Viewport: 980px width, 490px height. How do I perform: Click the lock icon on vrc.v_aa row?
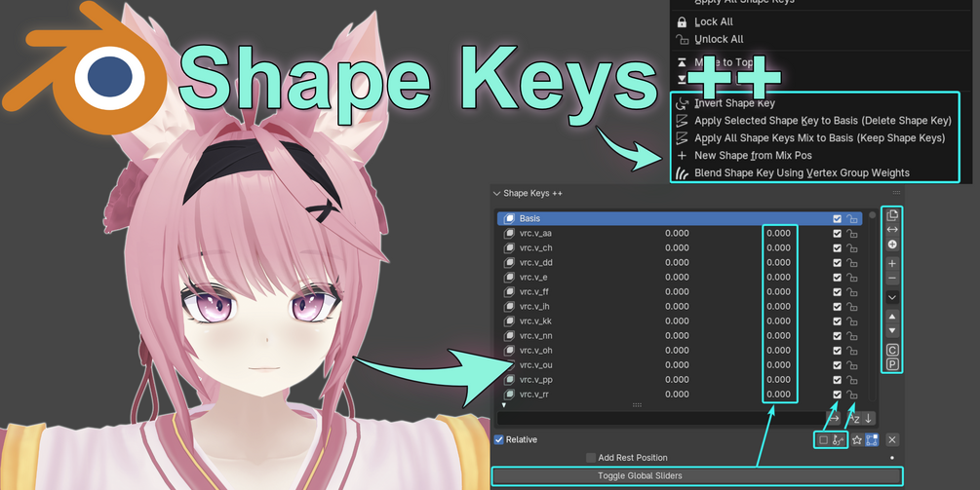pyautogui.click(x=852, y=234)
